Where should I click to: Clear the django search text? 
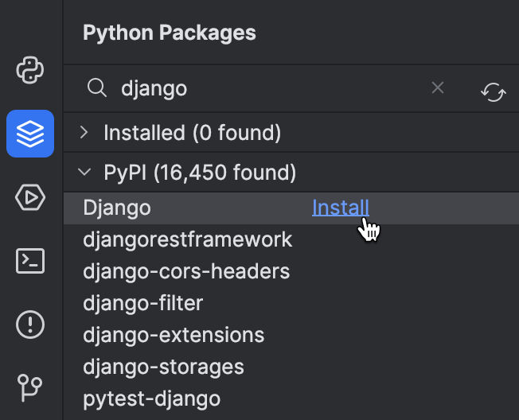click(438, 87)
